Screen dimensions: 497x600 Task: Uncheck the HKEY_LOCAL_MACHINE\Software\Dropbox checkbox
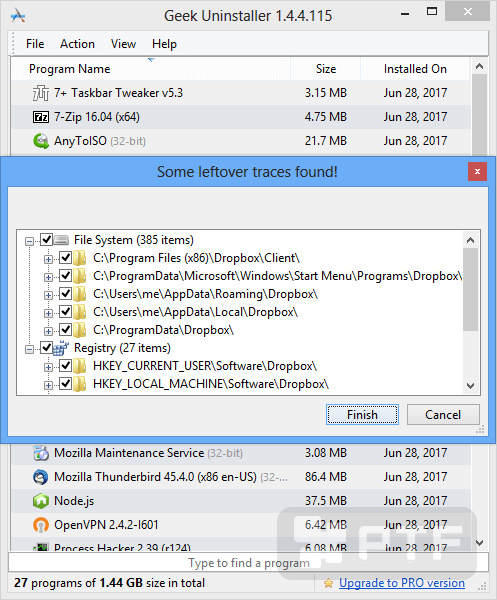point(65,384)
